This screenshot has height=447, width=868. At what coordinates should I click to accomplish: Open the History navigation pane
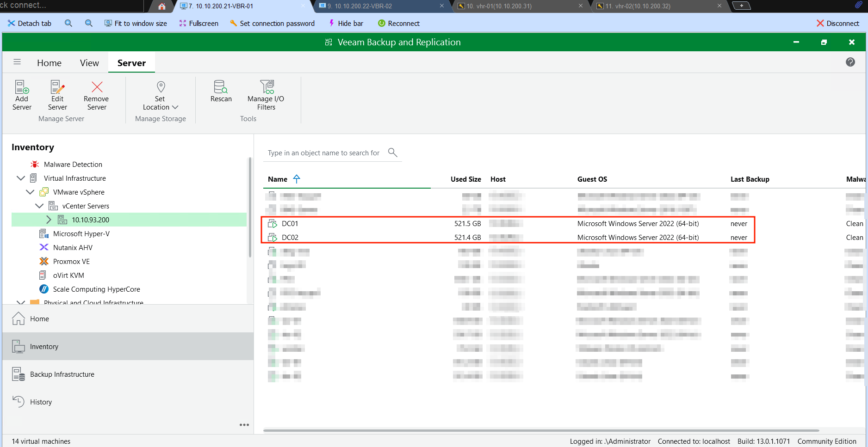(128, 402)
